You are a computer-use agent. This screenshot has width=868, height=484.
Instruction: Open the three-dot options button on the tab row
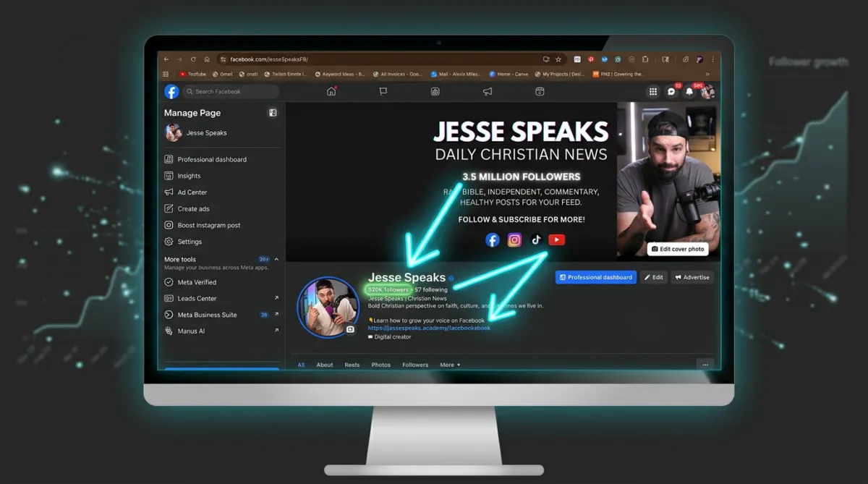(x=705, y=365)
